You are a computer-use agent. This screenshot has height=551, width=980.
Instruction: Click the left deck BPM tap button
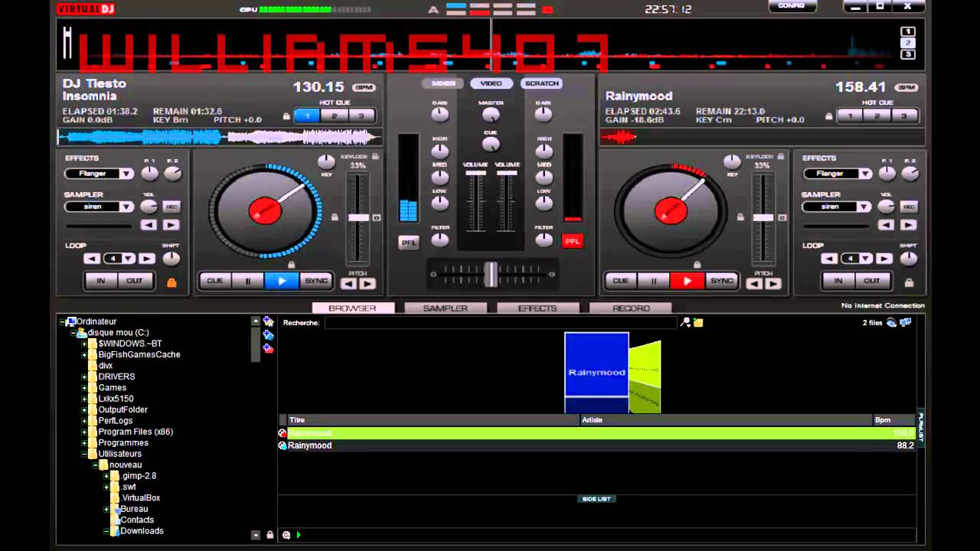pyautogui.click(x=364, y=88)
